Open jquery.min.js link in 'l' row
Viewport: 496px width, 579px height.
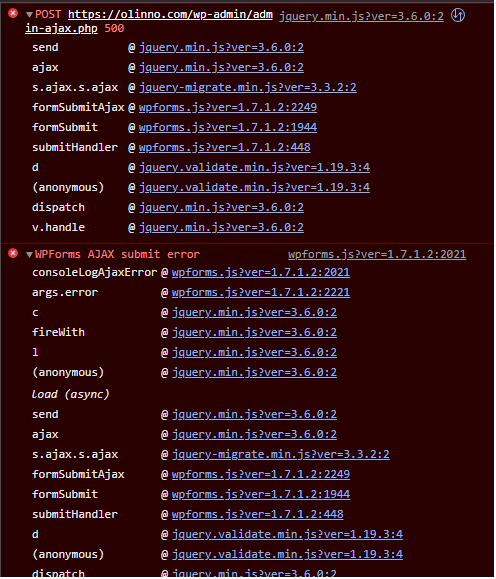pos(254,352)
